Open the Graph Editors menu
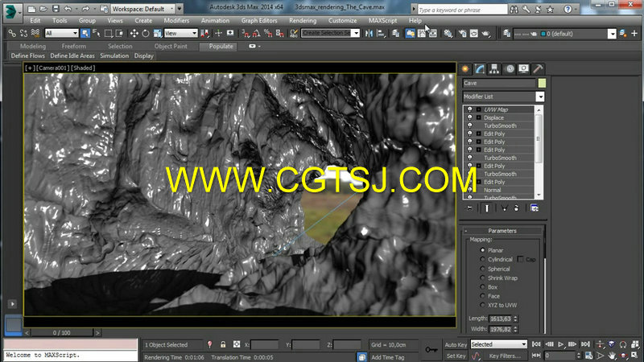Screen dimensions: 644x362 pos(259,21)
